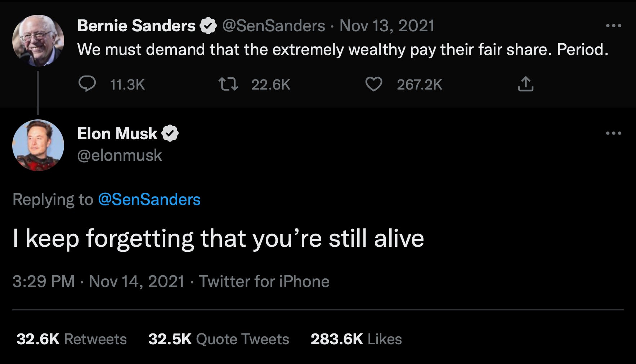Open more options on Elon Musk's tweet
636x364 pixels.
pyautogui.click(x=613, y=133)
